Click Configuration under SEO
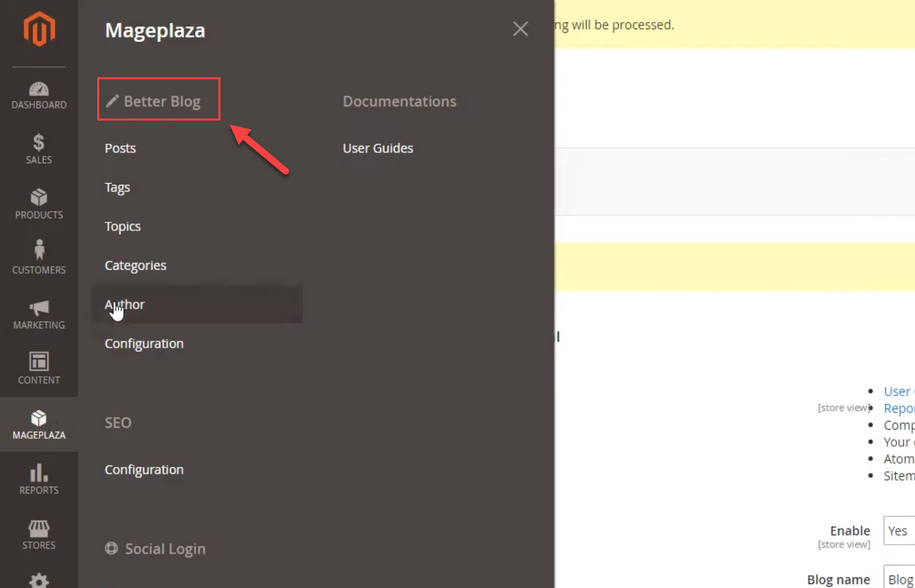This screenshot has width=915, height=588. 144,469
